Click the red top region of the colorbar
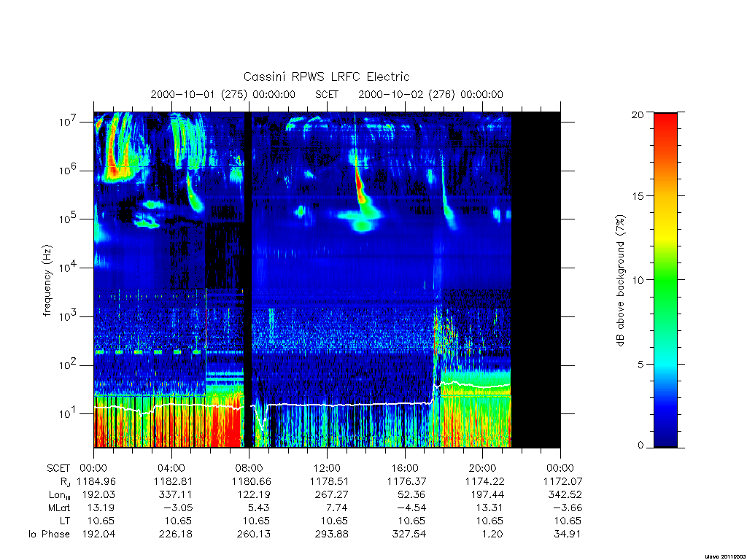 (x=665, y=126)
